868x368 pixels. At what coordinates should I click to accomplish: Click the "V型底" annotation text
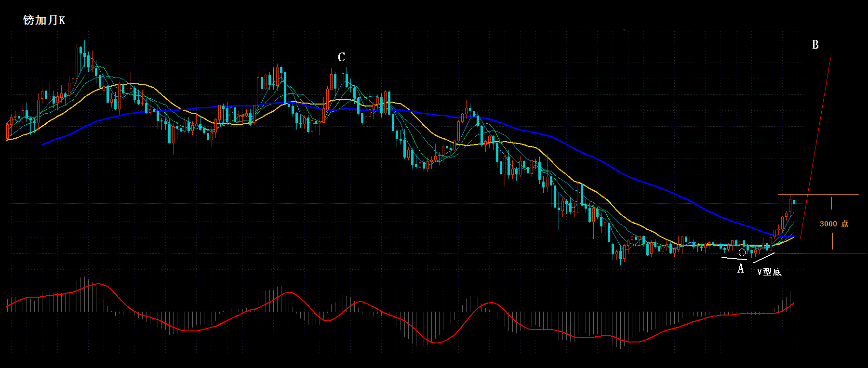[x=769, y=272]
